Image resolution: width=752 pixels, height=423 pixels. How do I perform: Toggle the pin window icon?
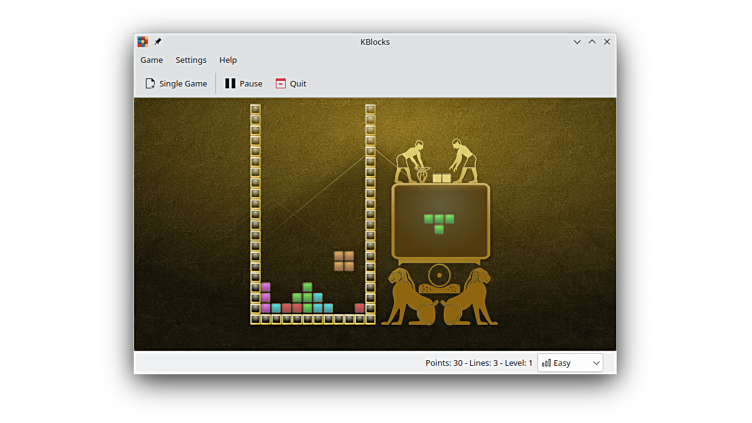[158, 42]
